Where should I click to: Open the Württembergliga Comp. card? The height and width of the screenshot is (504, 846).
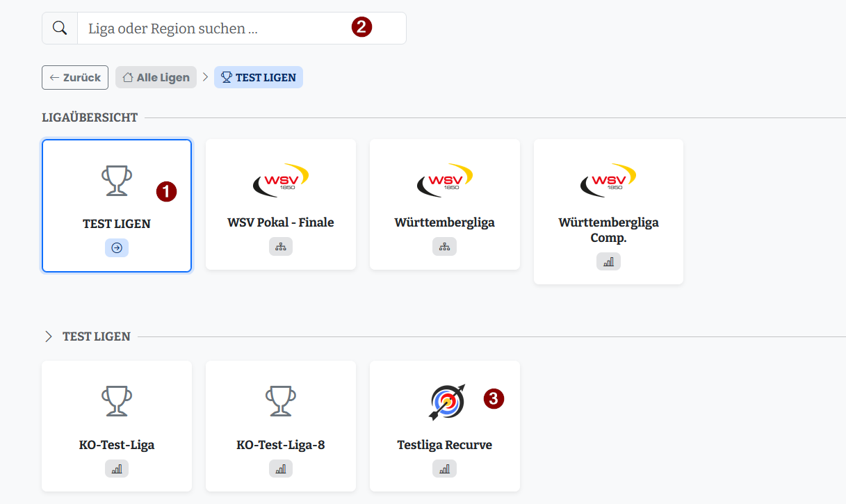tap(608, 212)
